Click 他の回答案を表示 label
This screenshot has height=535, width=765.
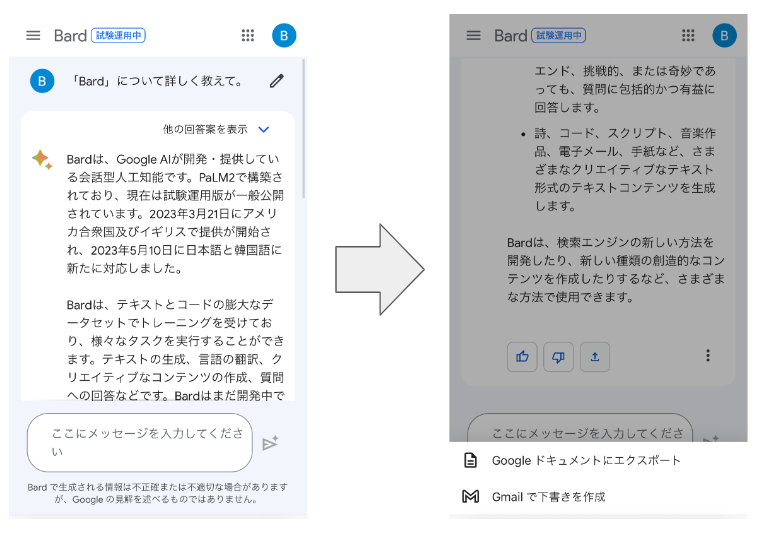click(205, 129)
